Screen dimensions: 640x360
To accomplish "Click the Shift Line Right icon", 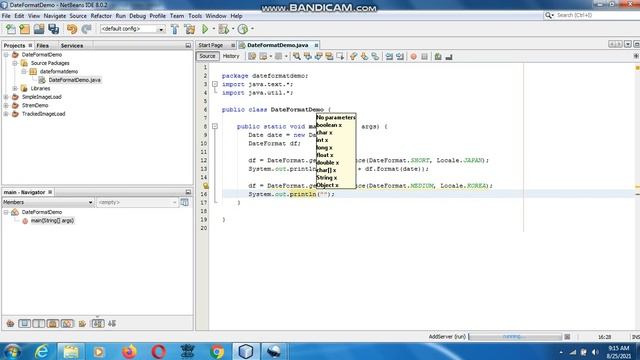I will coord(400,57).
